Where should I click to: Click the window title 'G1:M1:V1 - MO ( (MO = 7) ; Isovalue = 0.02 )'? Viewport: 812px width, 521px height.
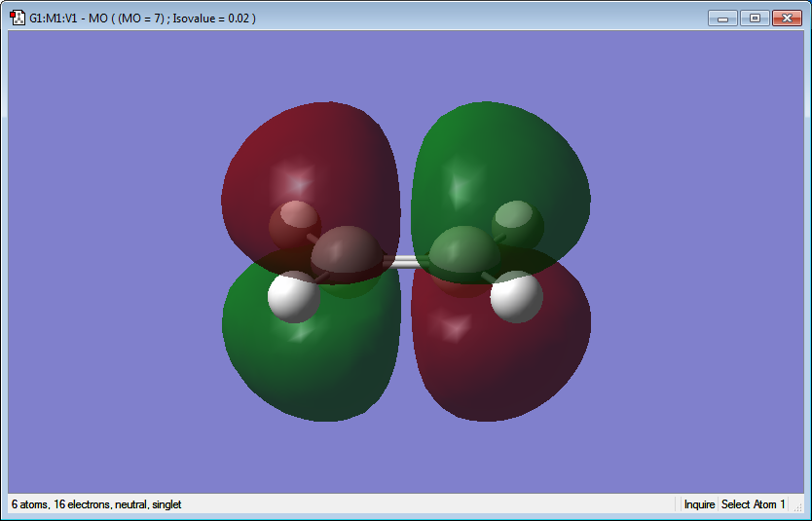coord(142,19)
